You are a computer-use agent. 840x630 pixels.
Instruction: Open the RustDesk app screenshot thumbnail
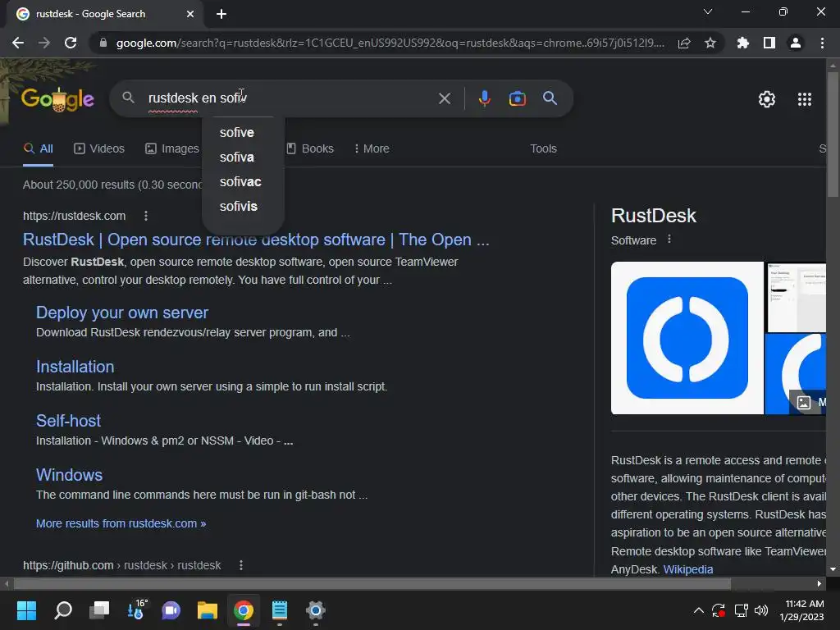tap(796, 297)
